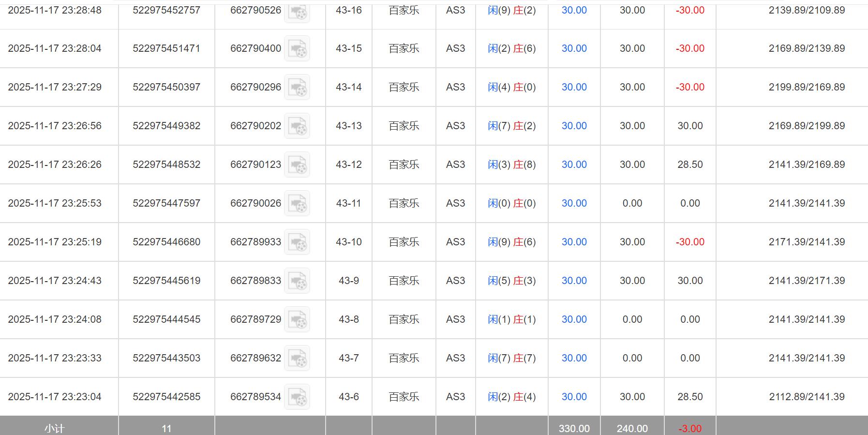The image size is (868, 435).
Task: Play replay for game 662789534
Action: (x=297, y=397)
